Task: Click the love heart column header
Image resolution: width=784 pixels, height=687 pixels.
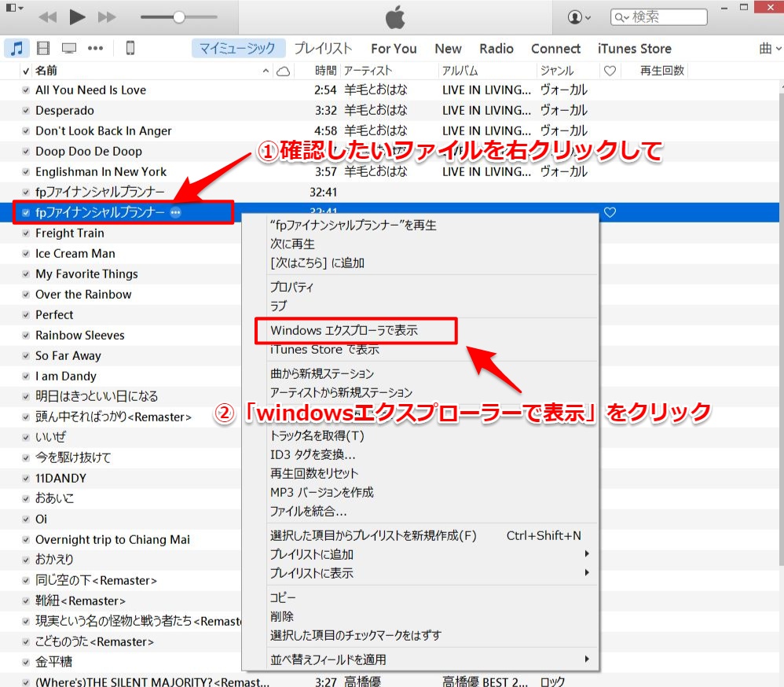Action: point(610,71)
